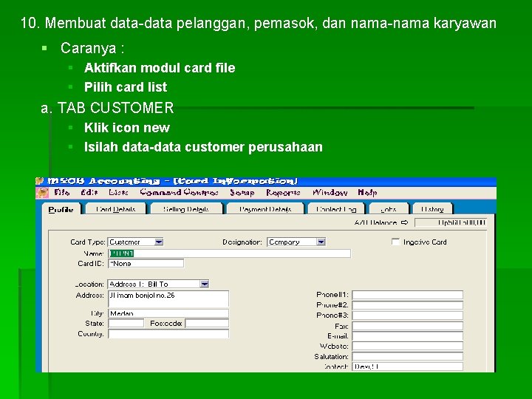The image size is (532, 399).
Task: Click the Website input field
Action: pos(407,346)
